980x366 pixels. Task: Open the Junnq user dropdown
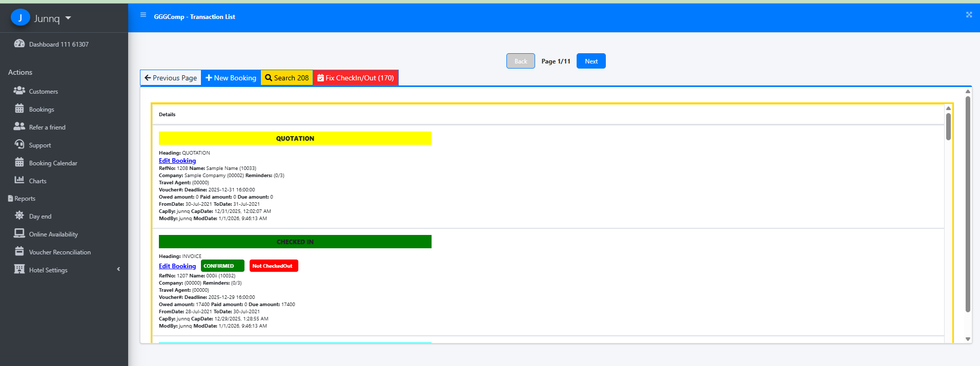(x=68, y=18)
